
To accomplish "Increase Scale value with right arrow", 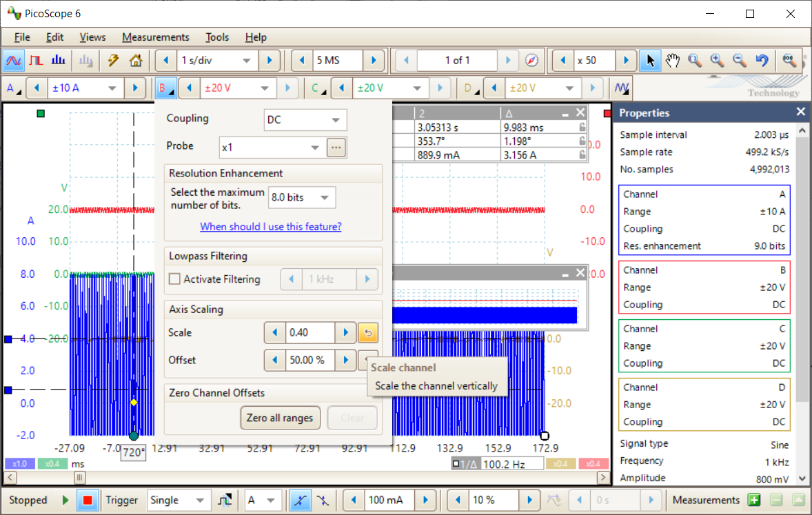I will point(345,332).
